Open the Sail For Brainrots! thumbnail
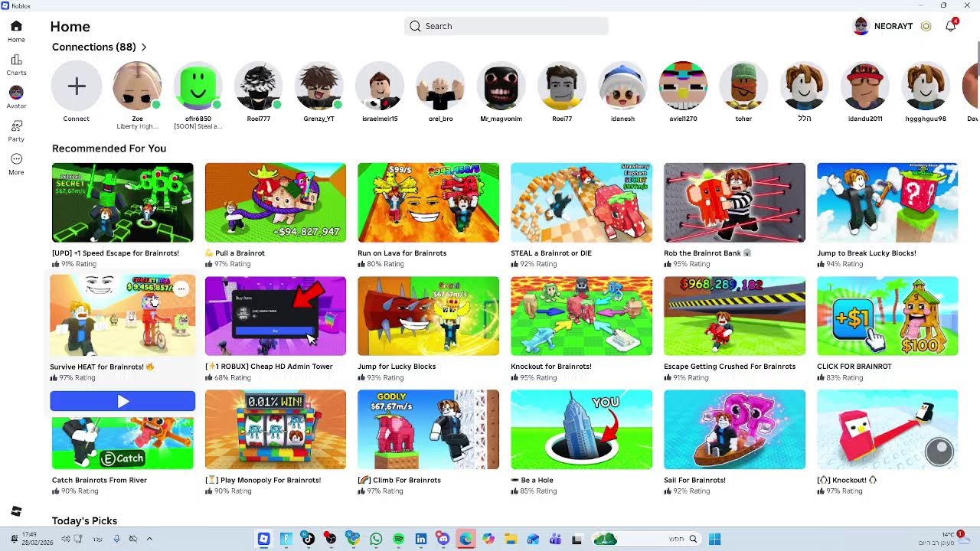The width and height of the screenshot is (980, 551). pos(734,429)
